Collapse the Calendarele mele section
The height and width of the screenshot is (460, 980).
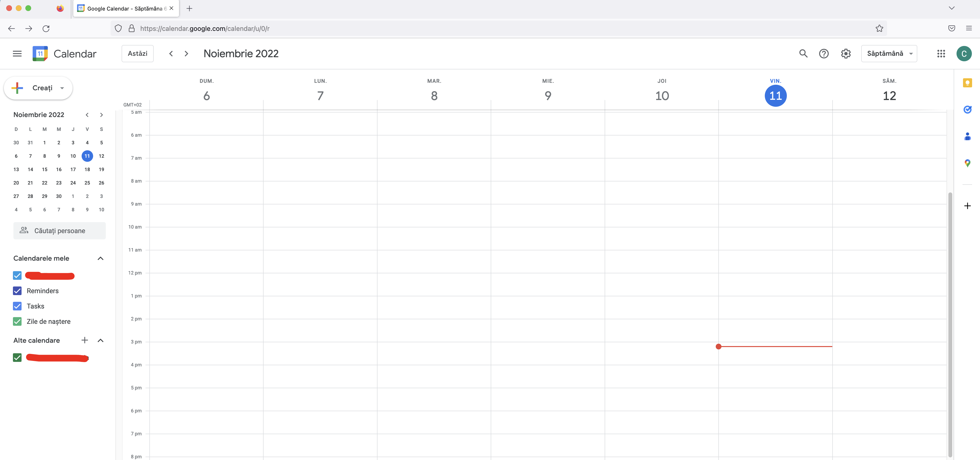101,258
